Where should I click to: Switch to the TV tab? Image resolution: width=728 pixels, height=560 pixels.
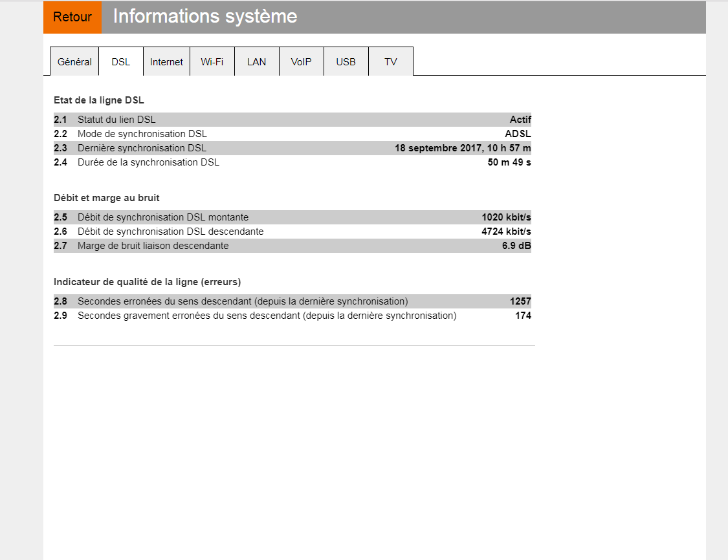pos(390,61)
